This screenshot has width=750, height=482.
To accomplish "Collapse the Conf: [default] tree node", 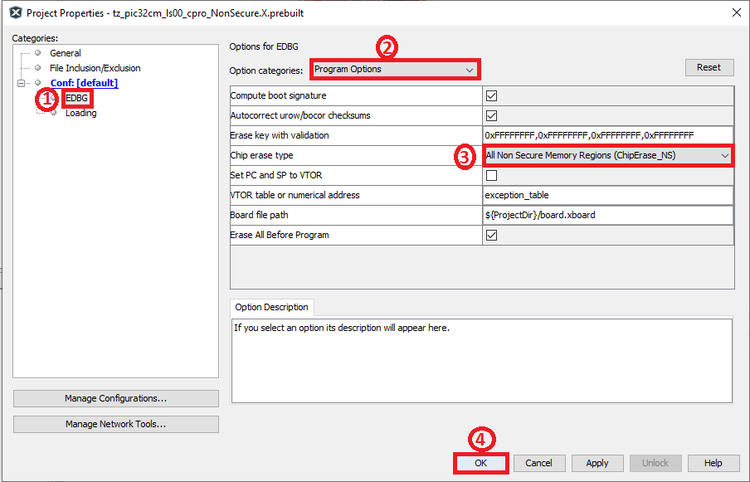I will tap(21, 83).
